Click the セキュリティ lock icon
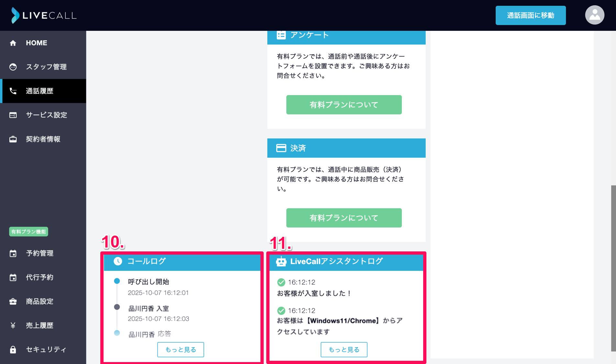Image resolution: width=616 pixels, height=364 pixels. (13, 349)
